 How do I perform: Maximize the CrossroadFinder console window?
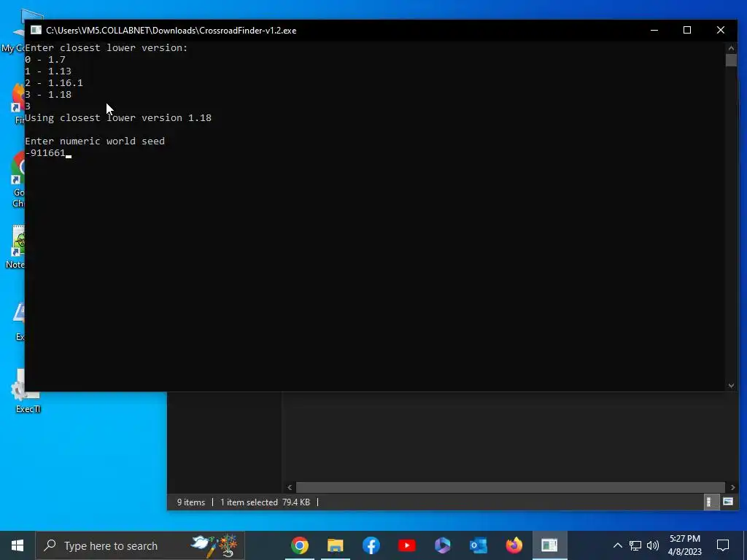pyautogui.click(x=687, y=30)
